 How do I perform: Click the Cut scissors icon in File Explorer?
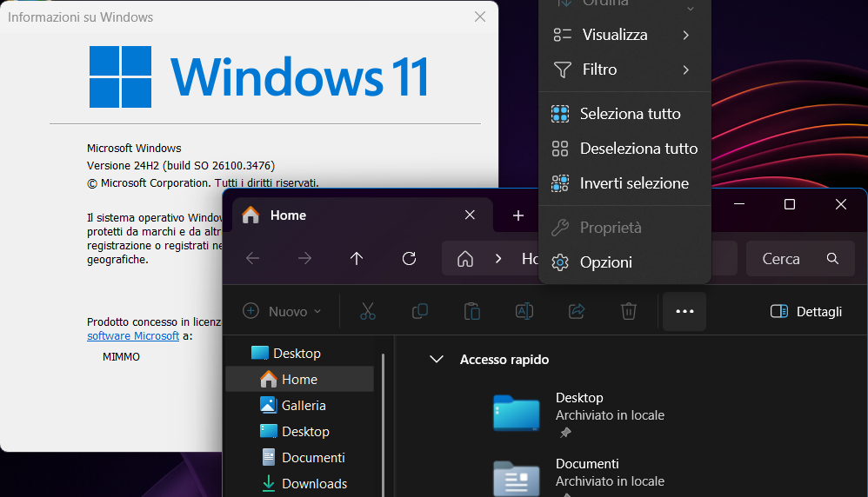coord(368,311)
